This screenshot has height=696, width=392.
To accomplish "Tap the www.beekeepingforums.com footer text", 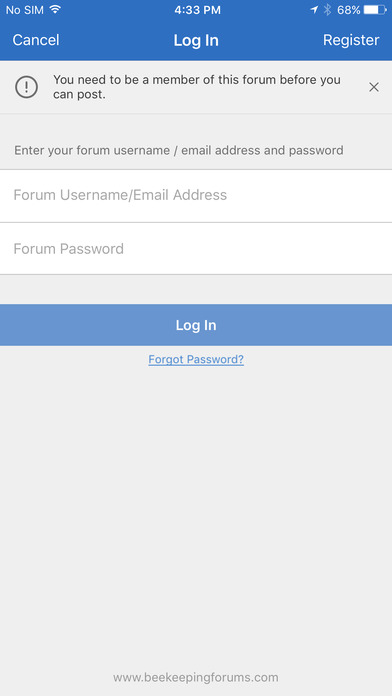I will (196, 678).
